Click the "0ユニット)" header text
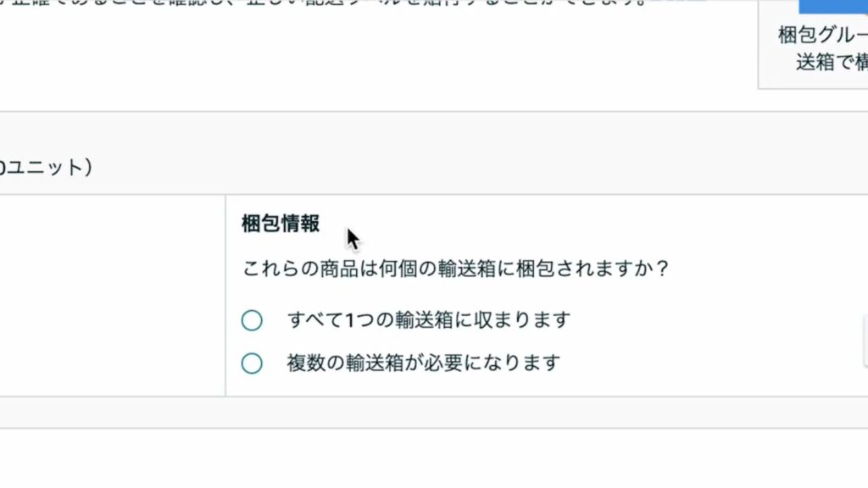Viewport: 868px width, 488px height. coord(45,167)
